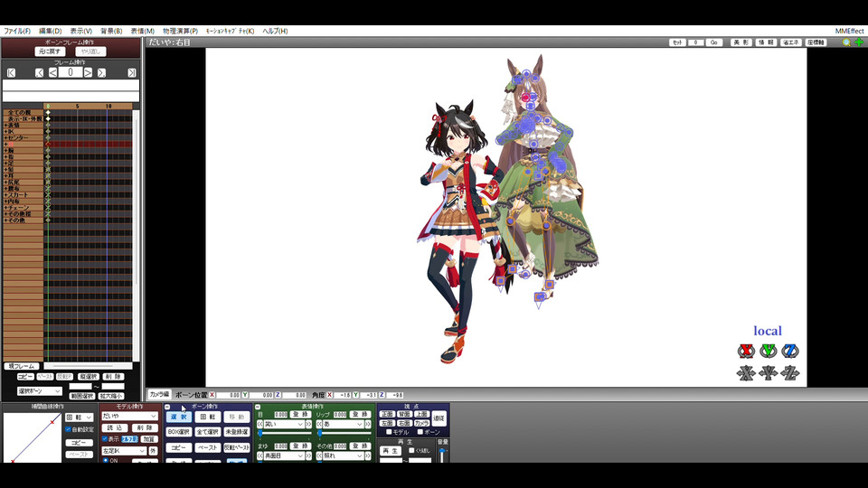This screenshot has width=868, height=488.
Task: Open the 背景(B) menu
Action: (x=111, y=31)
